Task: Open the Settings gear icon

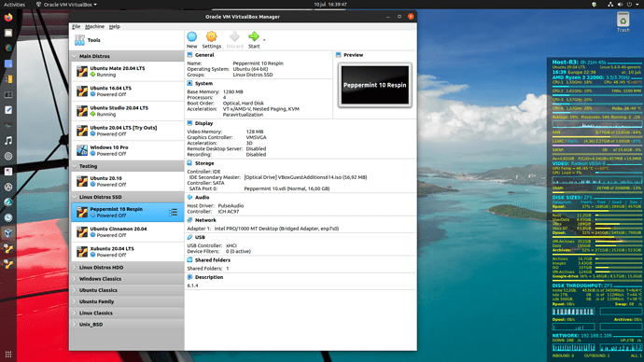Action: click(x=211, y=36)
